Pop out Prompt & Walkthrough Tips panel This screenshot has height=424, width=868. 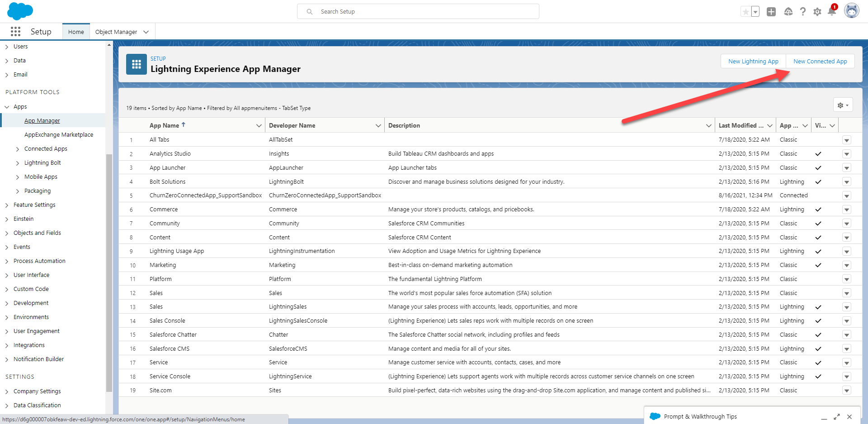(x=837, y=417)
